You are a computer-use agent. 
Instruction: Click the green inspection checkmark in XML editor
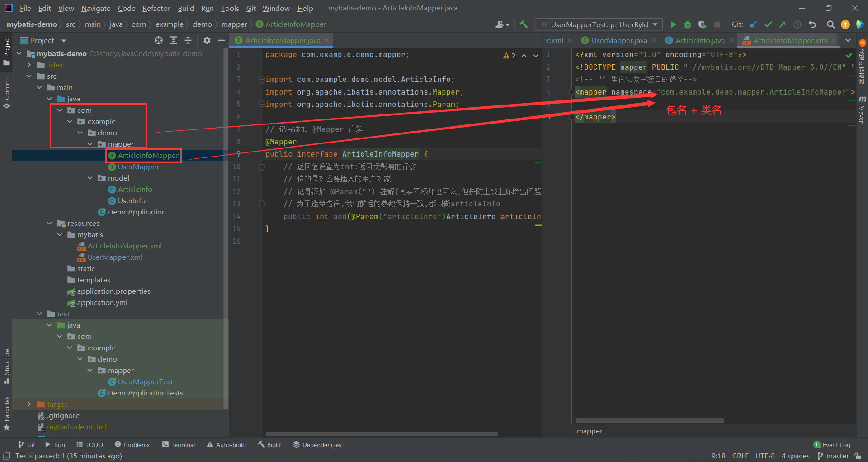tap(849, 55)
